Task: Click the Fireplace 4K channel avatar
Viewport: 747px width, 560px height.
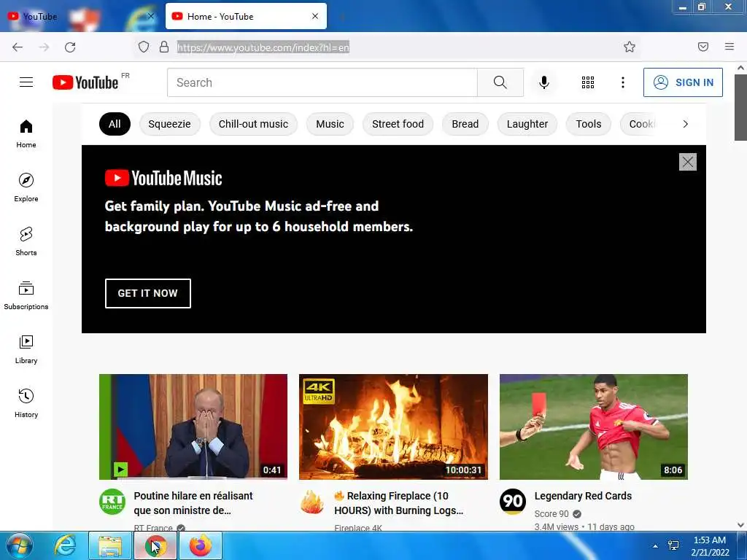Action: click(312, 502)
